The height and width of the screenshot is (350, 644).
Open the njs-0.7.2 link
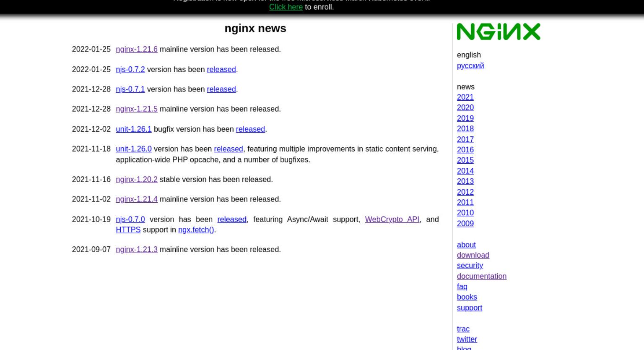click(x=130, y=69)
